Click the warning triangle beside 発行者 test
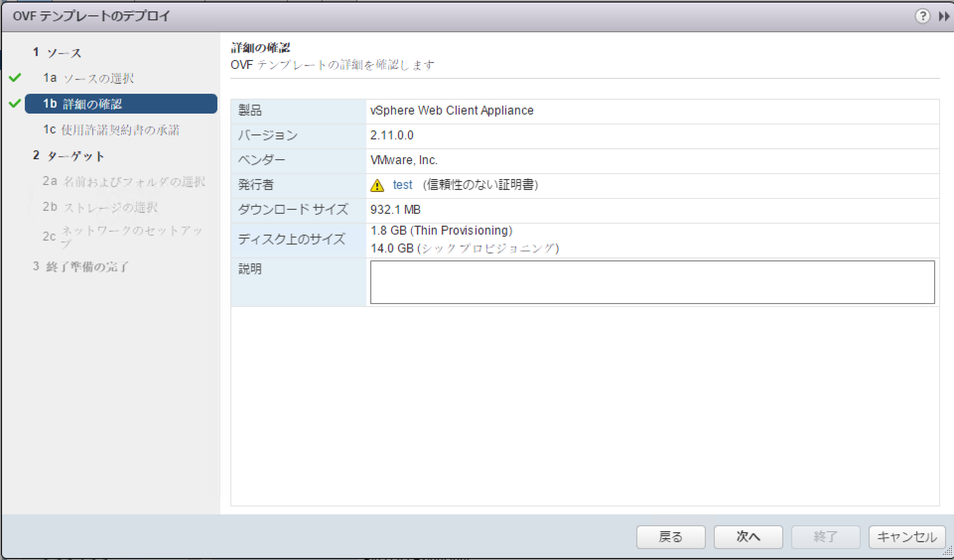 378,185
